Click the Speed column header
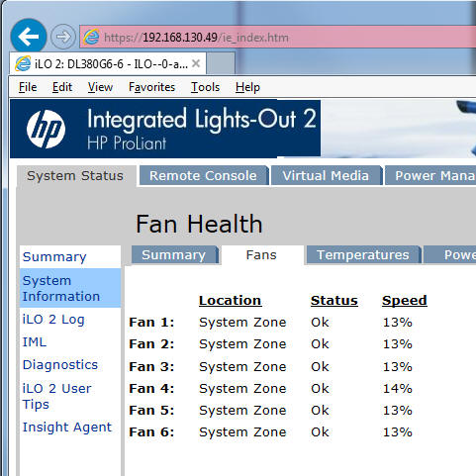This screenshot has width=476, height=476. (405, 301)
